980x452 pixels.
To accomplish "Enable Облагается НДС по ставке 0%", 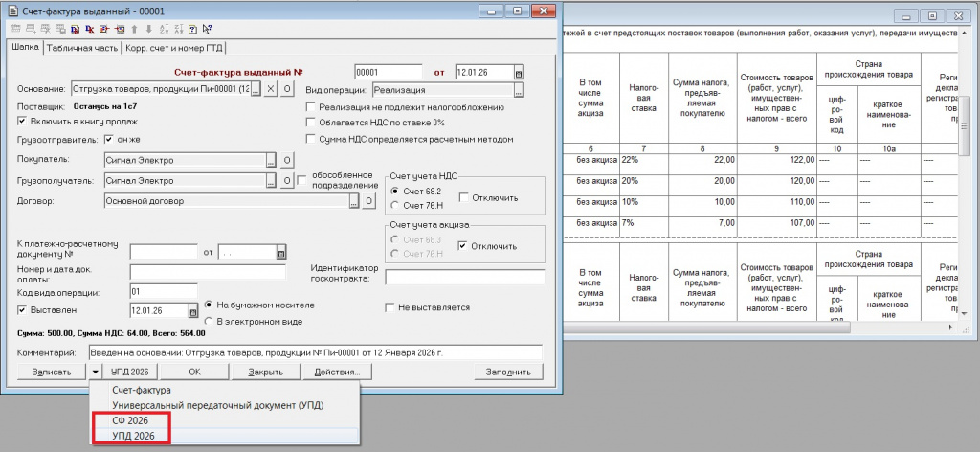I will click(310, 123).
